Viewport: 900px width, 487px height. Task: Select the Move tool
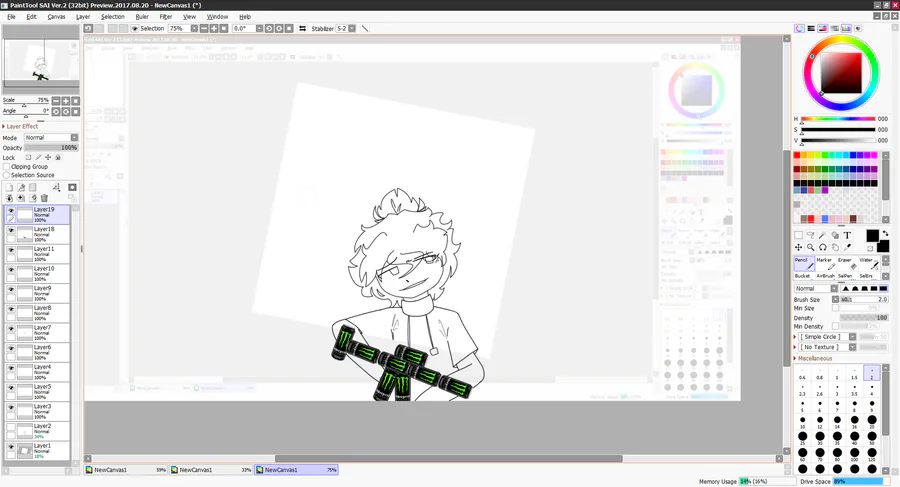tap(798, 247)
